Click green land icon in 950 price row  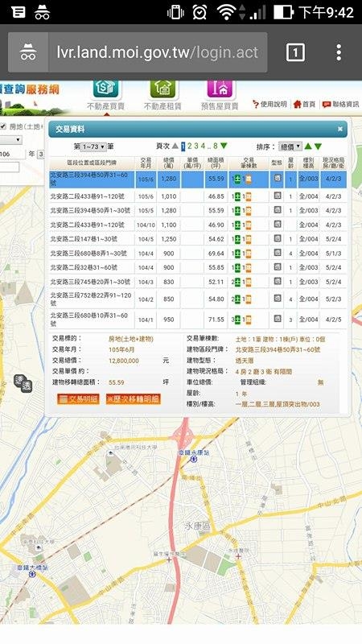pos(237,320)
